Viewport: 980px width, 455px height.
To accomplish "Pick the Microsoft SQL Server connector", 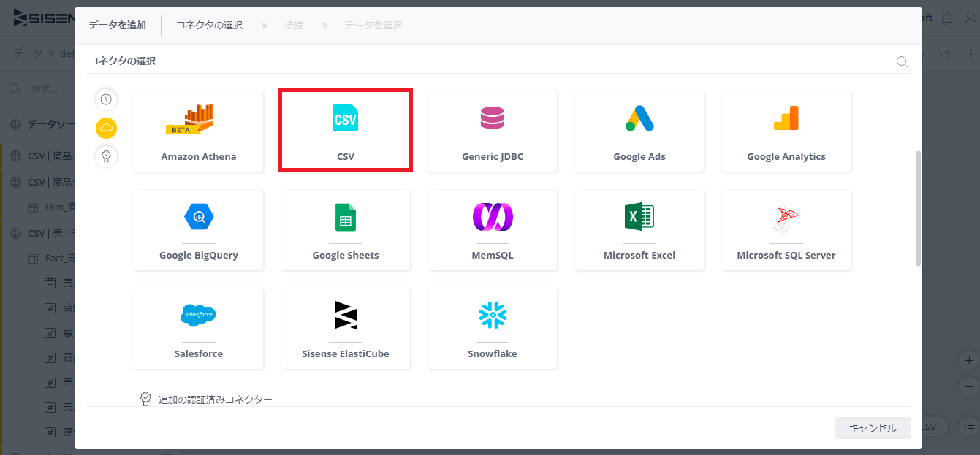I will point(786,230).
